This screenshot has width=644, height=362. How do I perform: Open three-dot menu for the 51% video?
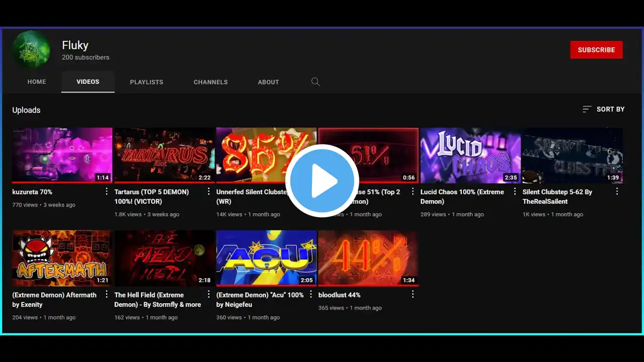(x=413, y=192)
